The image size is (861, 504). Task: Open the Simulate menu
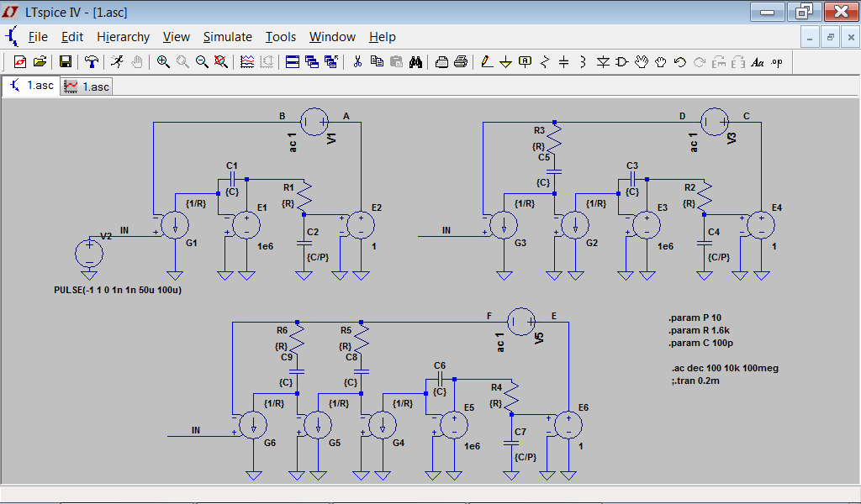[227, 37]
